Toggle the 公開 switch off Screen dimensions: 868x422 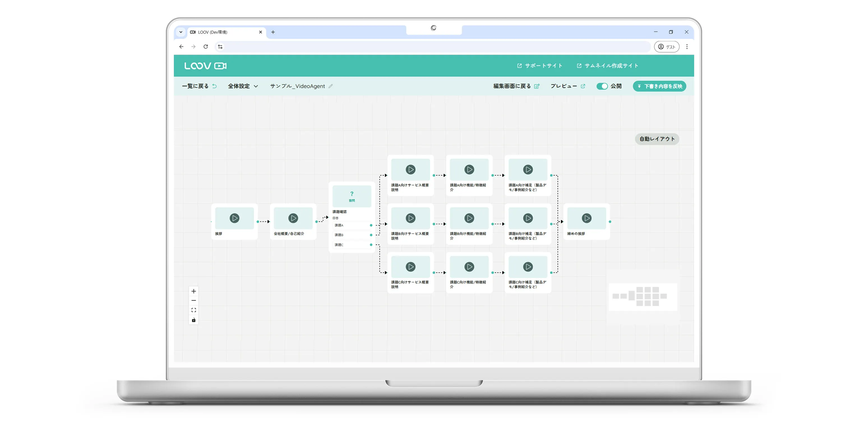(x=602, y=86)
